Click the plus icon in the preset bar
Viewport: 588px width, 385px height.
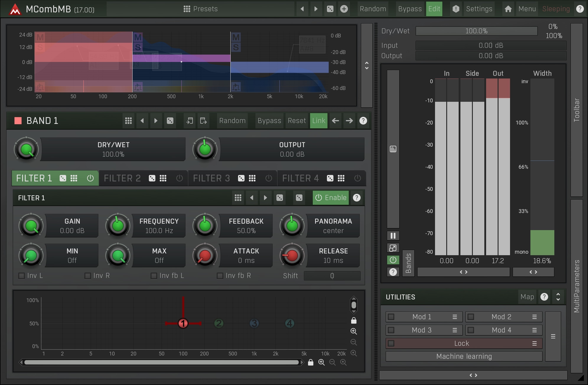point(344,9)
